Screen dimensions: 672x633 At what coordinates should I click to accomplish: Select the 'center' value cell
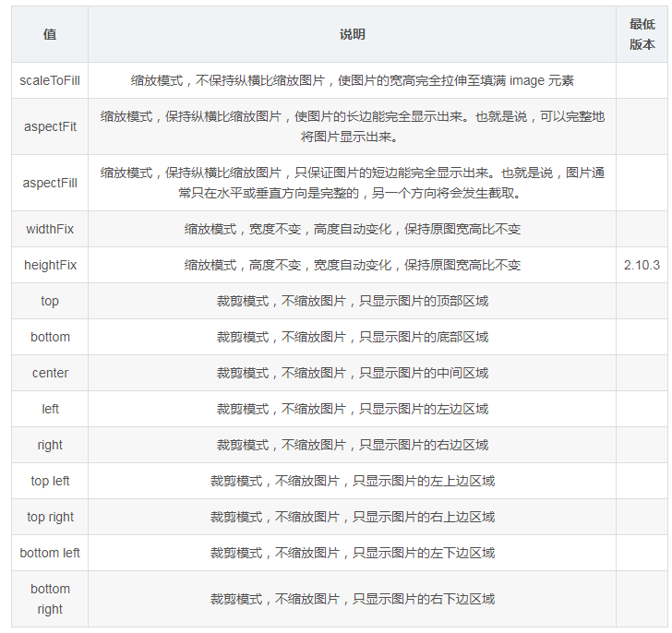[50, 373]
